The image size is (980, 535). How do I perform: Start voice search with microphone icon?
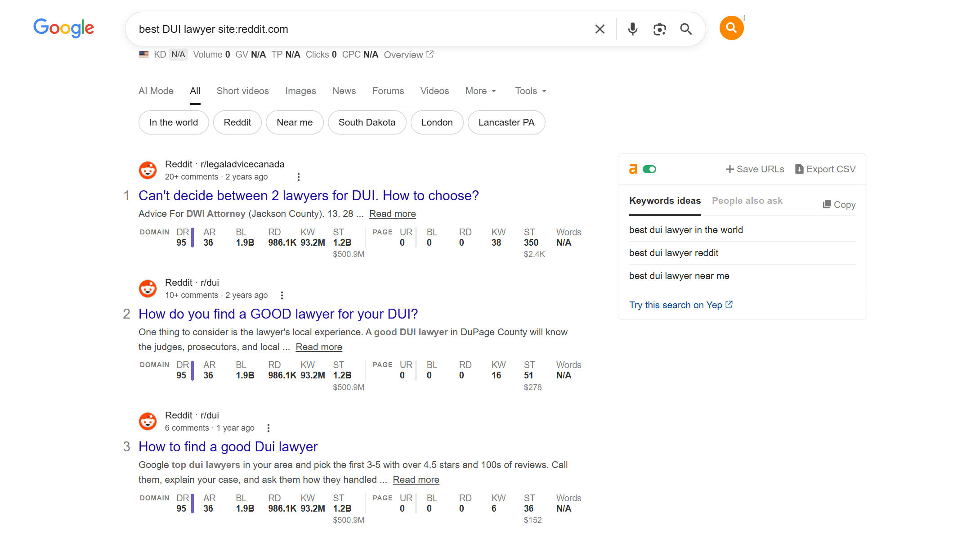pos(632,29)
